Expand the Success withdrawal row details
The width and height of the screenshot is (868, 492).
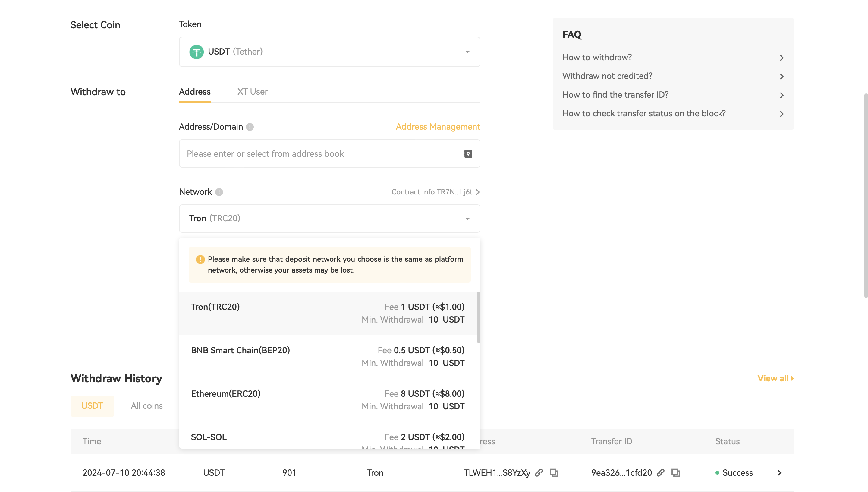click(x=779, y=473)
